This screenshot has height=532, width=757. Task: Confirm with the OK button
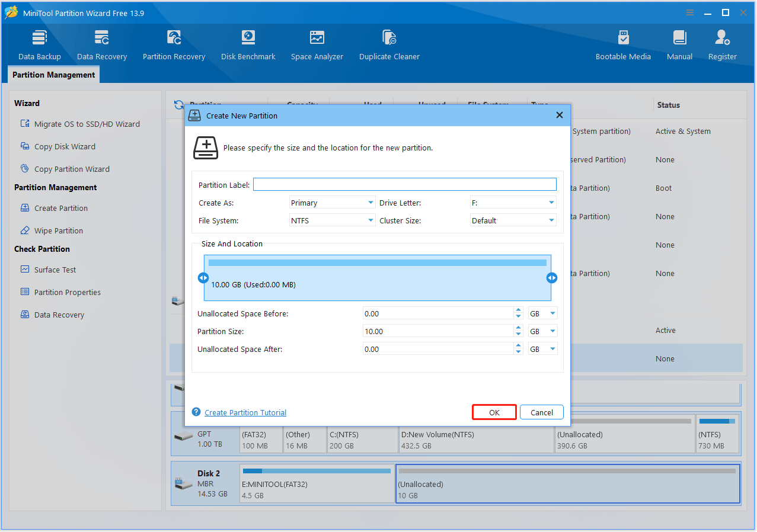pyautogui.click(x=494, y=412)
